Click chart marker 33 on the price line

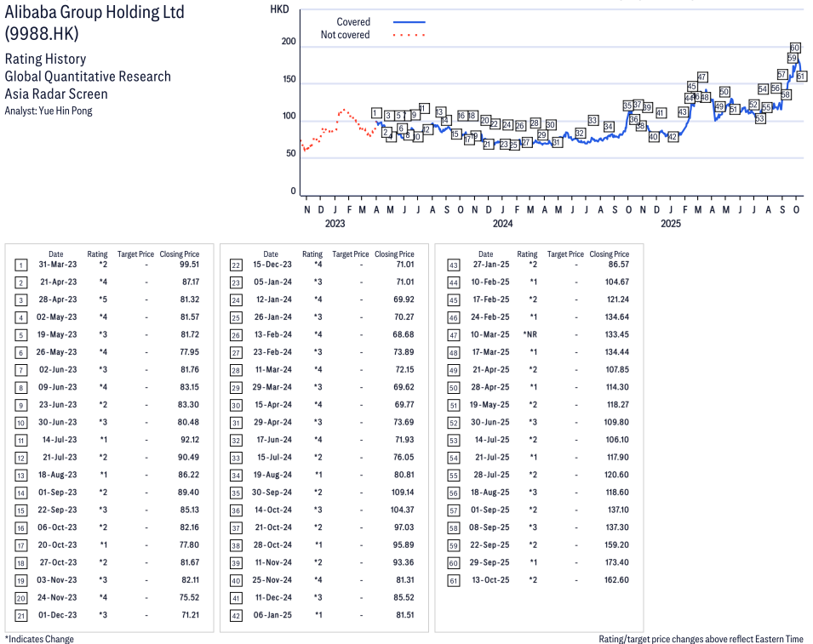(593, 120)
